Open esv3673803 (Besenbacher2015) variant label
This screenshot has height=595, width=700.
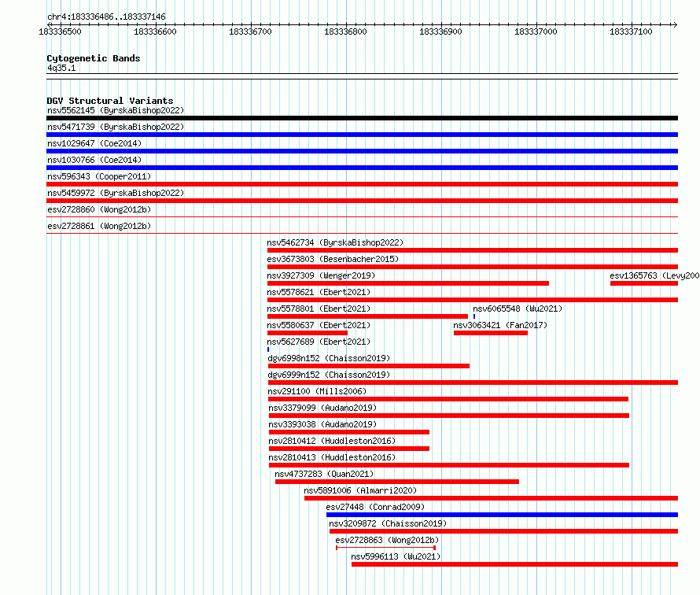(333, 259)
